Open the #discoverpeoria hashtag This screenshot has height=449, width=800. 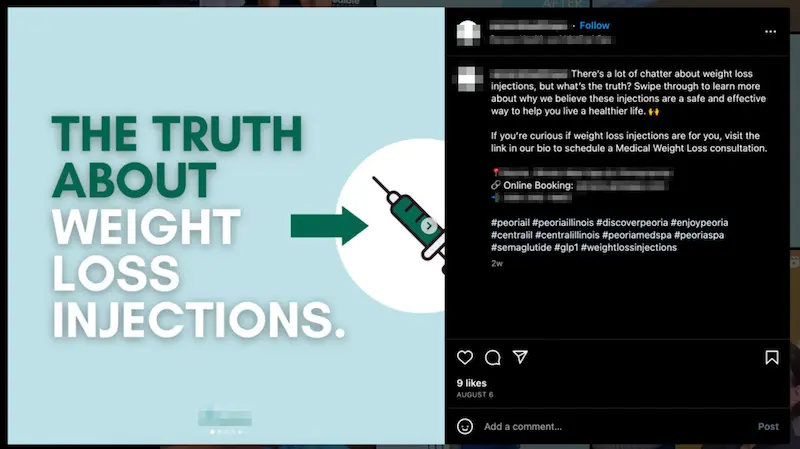(x=632, y=223)
